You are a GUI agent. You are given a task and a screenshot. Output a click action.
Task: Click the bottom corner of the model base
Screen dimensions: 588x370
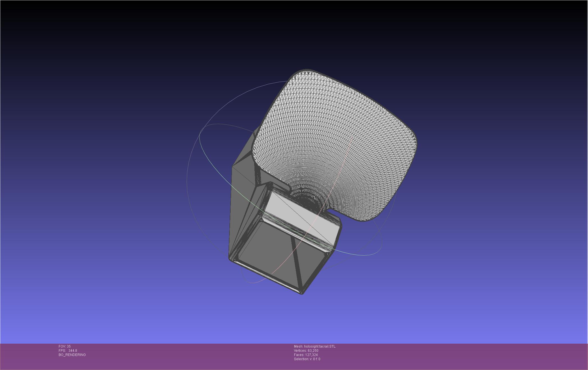coord(302,293)
